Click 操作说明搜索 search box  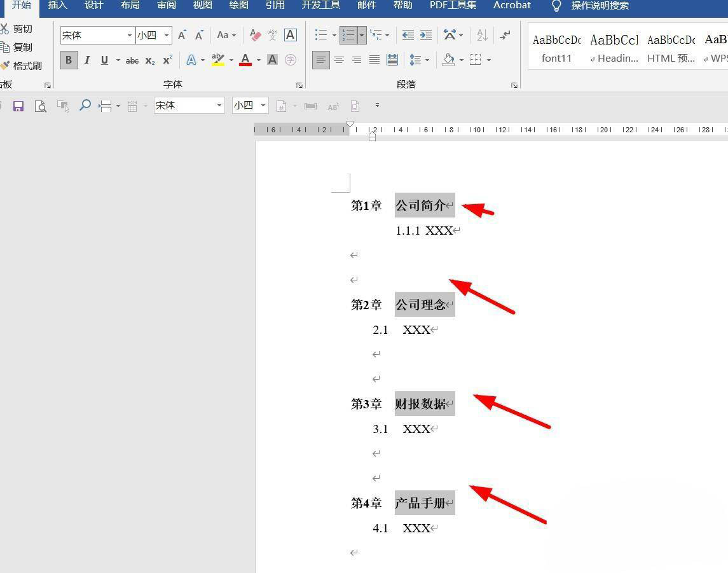pos(600,6)
